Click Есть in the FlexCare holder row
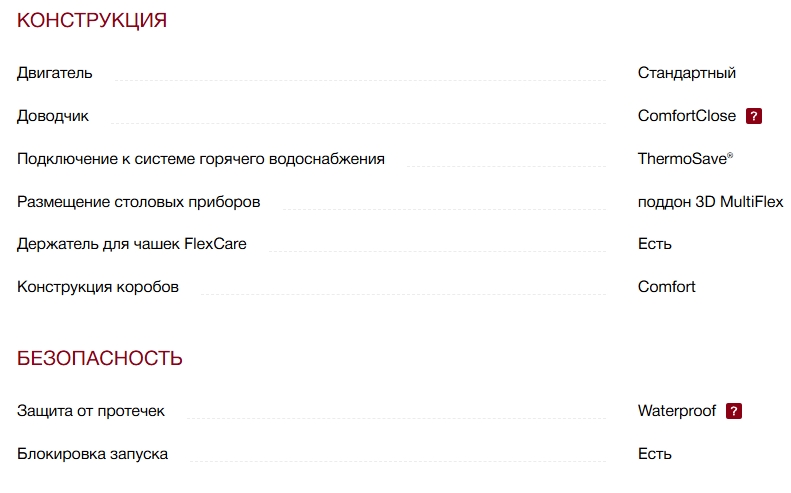The width and height of the screenshot is (791, 493). 655,244
